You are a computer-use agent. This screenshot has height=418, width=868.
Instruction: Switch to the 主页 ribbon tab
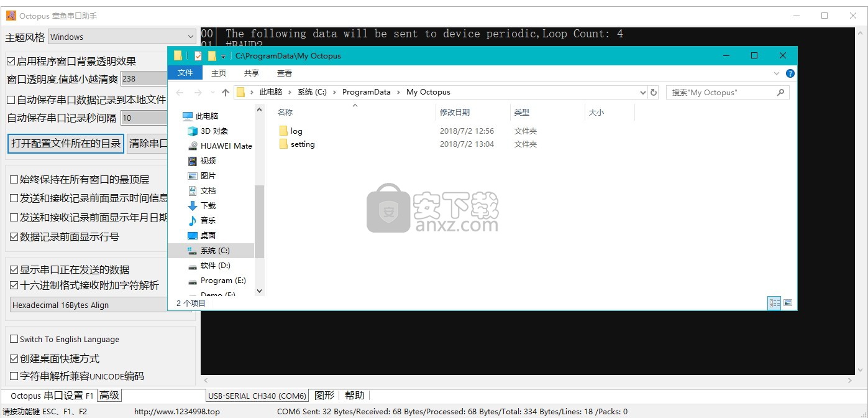click(219, 73)
